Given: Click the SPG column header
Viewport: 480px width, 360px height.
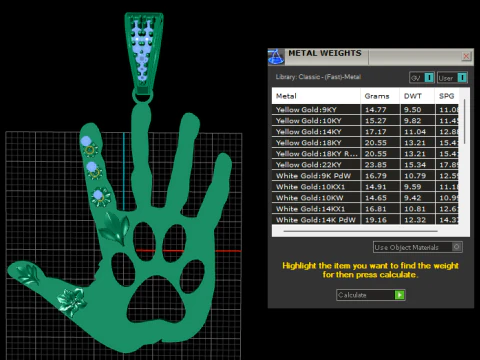Looking at the screenshot, I should point(447,96).
